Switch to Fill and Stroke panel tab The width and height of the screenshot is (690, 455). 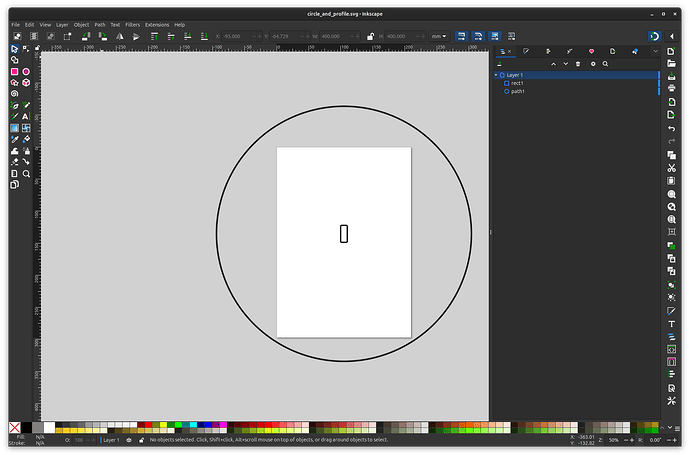[526, 51]
